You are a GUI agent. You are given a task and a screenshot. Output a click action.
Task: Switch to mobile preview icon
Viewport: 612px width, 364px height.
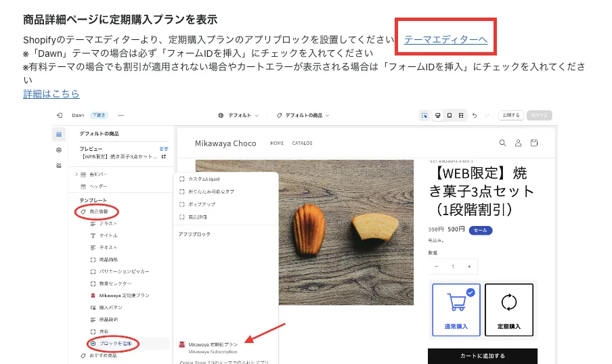tap(450, 116)
